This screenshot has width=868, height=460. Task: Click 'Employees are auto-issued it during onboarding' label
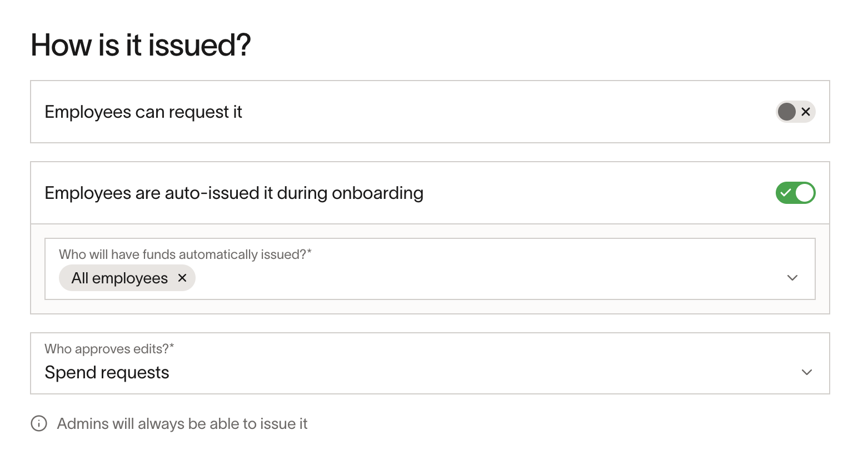click(234, 193)
